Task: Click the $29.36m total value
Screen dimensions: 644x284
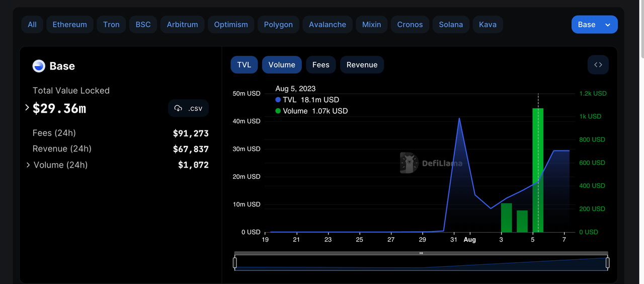Action: [59, 108]
